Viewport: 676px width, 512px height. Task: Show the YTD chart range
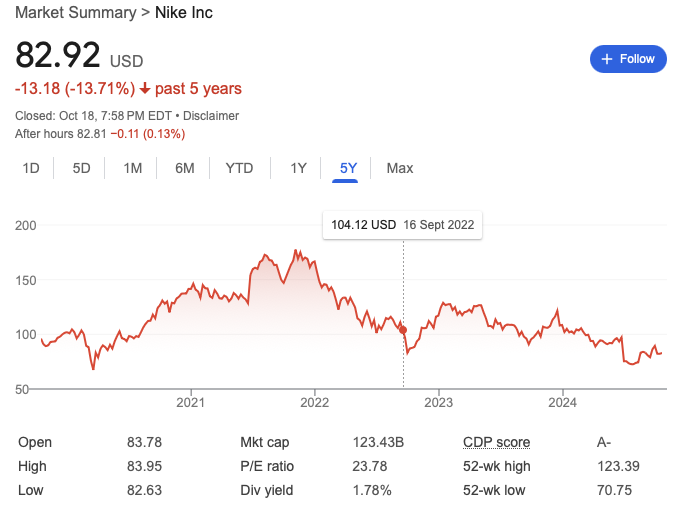click(x=239, y=168)
